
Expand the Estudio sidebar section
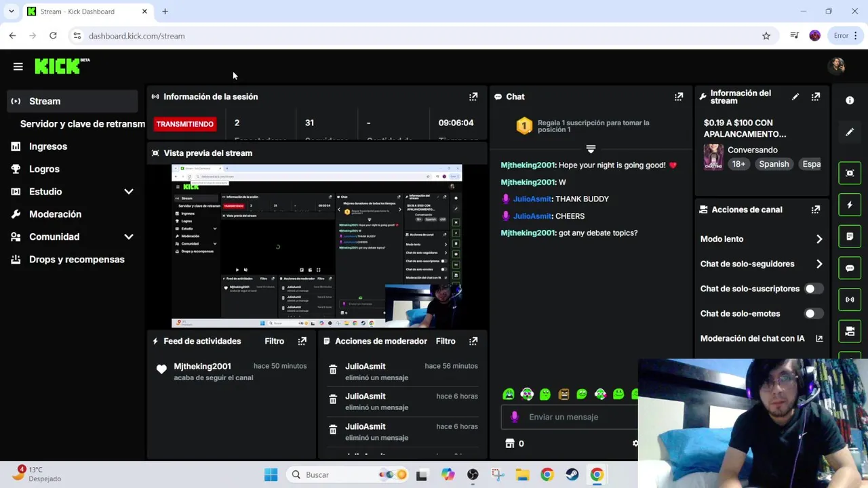pyautogui.click(x=128, y=192)
